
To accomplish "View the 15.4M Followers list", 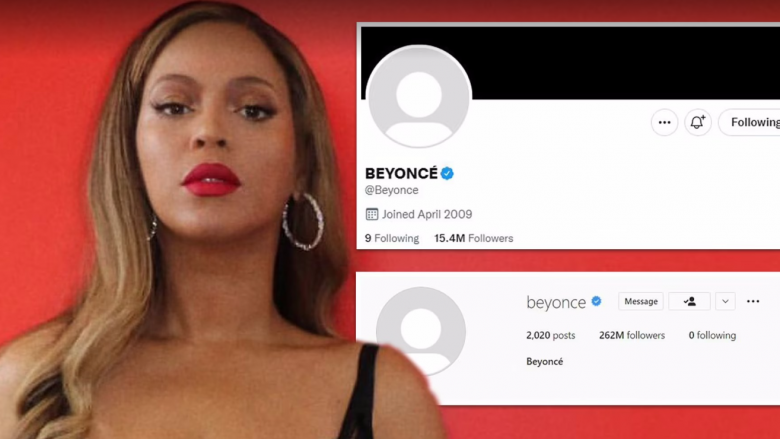I will click(474, 238).
